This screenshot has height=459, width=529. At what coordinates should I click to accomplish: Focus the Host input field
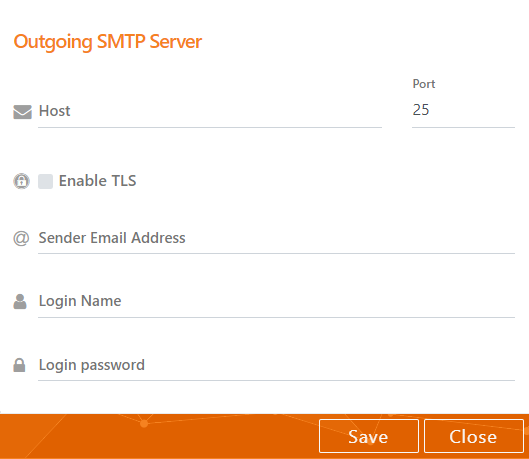point(210,111)
